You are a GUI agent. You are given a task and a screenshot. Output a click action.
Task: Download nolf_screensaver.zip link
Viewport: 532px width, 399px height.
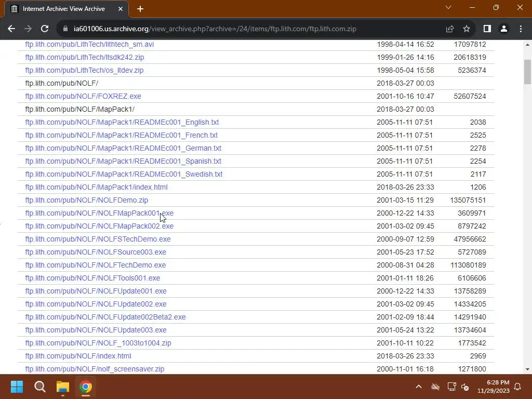tap(95, 369)
